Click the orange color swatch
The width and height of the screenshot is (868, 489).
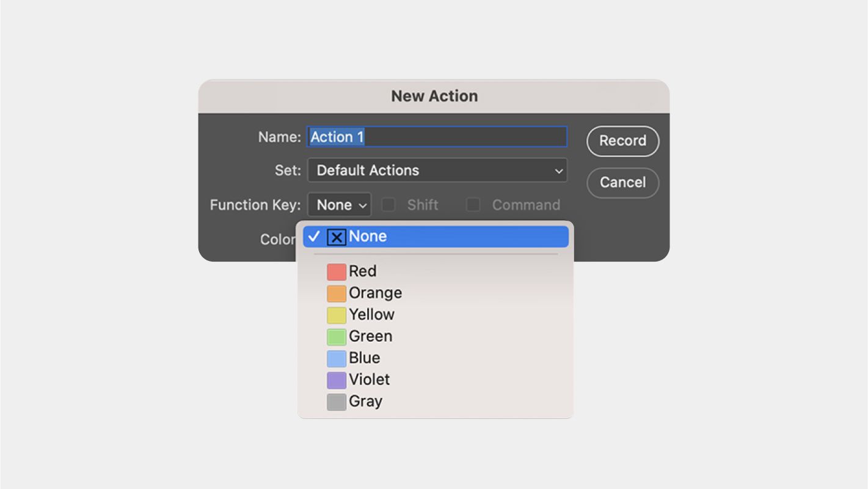point(337,293)
